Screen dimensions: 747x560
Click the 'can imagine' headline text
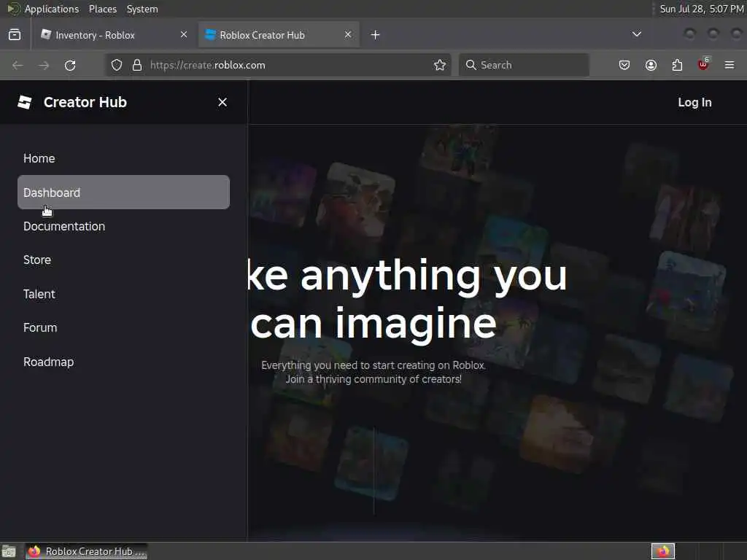click(373, 323)
